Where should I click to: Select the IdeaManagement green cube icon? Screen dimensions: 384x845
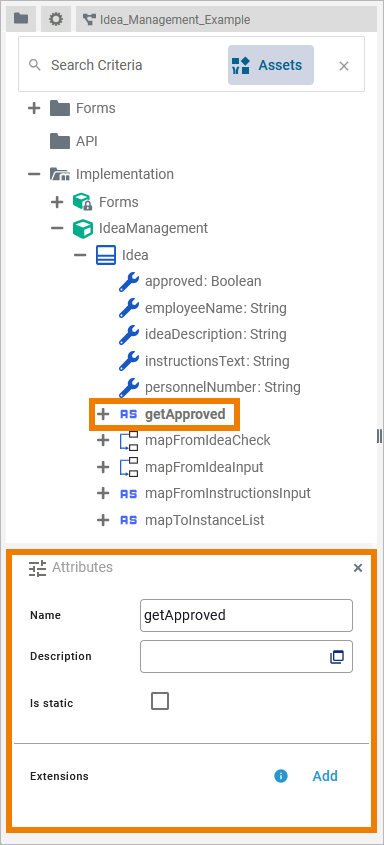point(83,228)
